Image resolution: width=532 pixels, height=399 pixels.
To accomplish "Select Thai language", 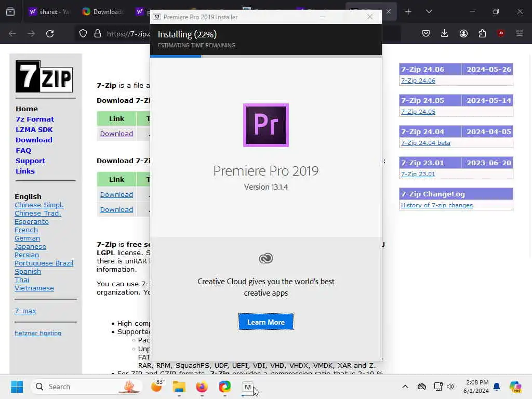I will click(x=22, y=280).
